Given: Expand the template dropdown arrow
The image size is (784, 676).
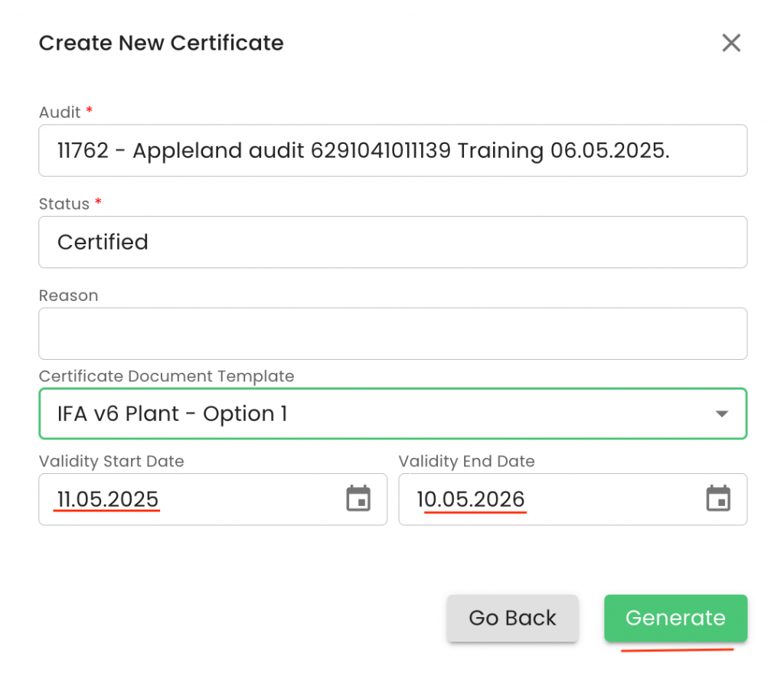Looking at the screenshot, I should (x=720, y=413).
